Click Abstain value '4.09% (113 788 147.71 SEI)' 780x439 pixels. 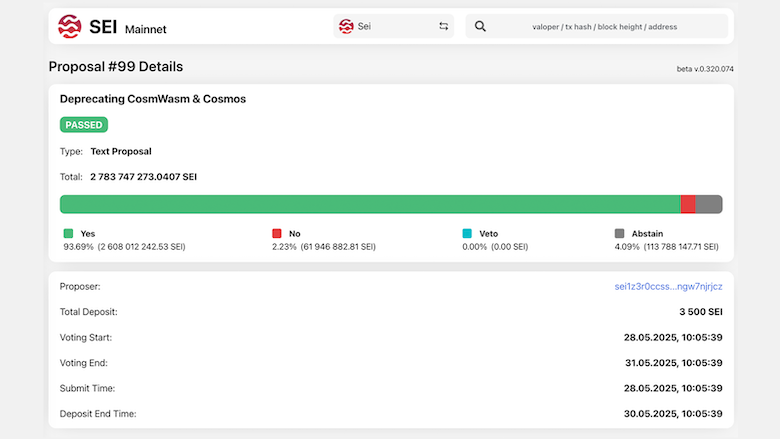coord(667,247)
